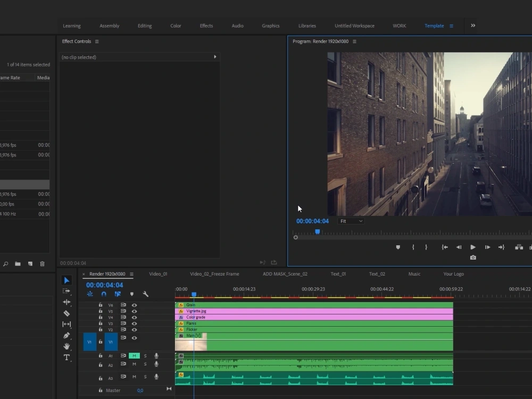532x399 pixels.
Task: Select the Slip tool
Action: (x=66, y=325)
